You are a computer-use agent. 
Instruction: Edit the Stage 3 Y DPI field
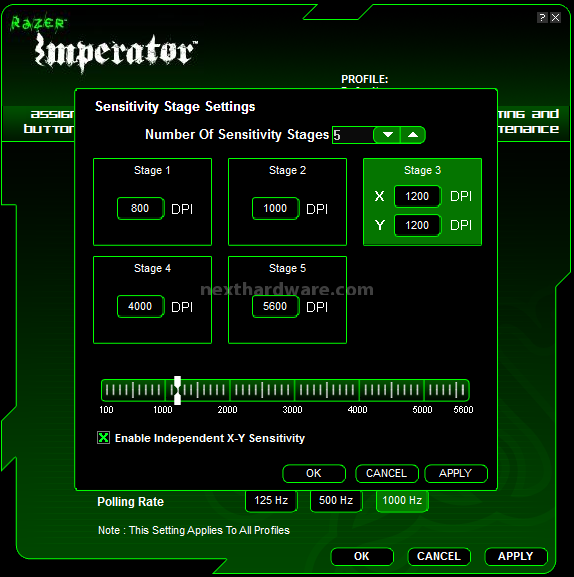417,225
